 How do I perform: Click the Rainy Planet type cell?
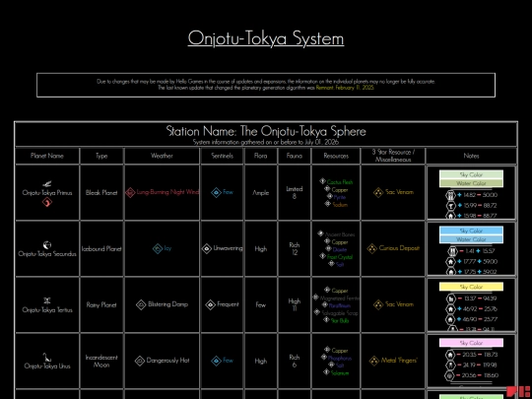101,305
